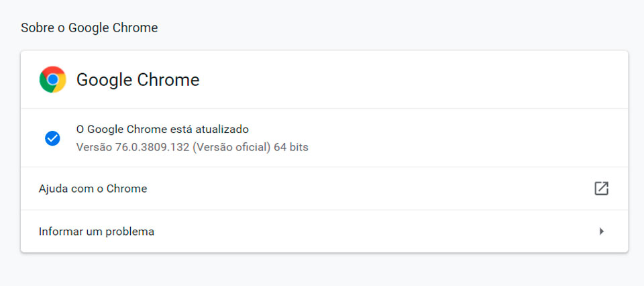644x286 pixels.
Task: Click blank space in the update status row
Action: click(x=451, y=138)
